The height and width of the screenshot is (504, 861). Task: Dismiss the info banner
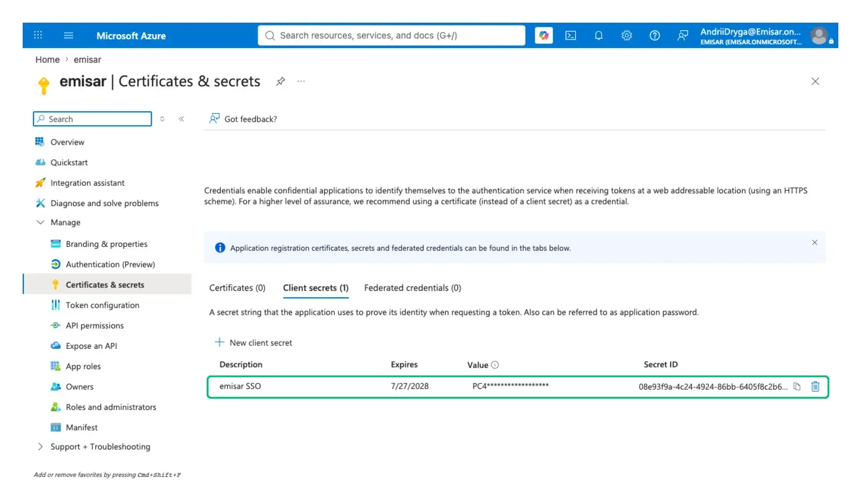[815, 242]
